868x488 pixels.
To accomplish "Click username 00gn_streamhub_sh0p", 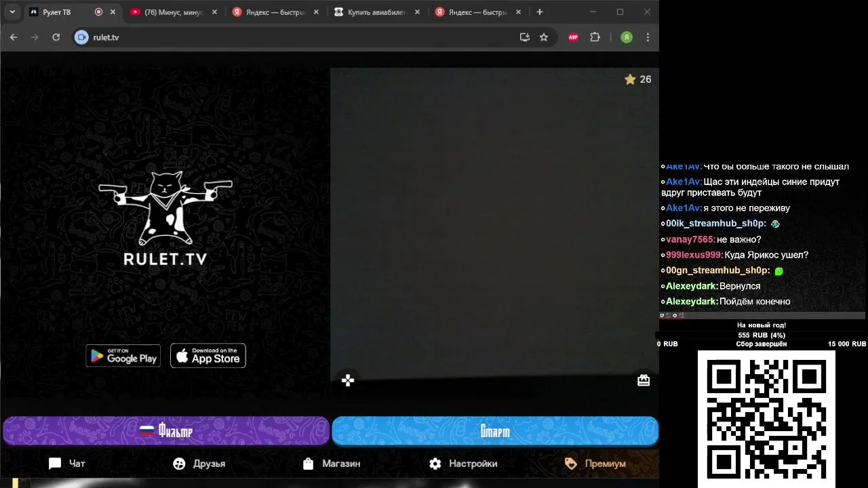I will point(717,270).
